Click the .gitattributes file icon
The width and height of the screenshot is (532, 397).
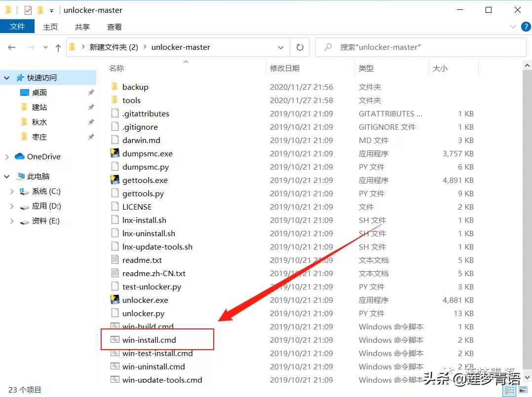(x=115, y=113)
